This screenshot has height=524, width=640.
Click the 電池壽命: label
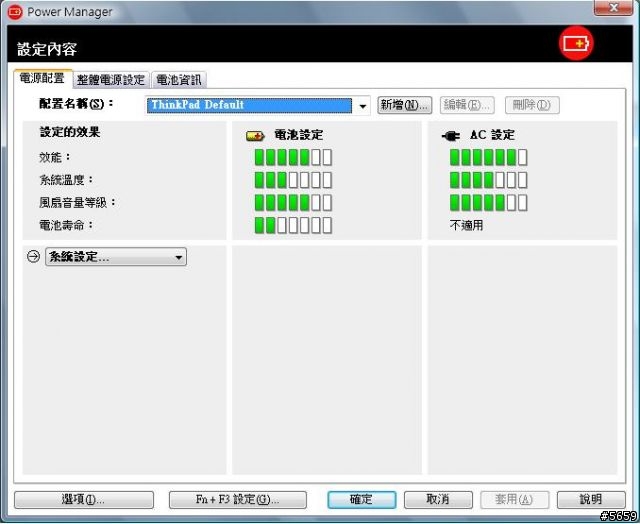coord(67,225)
